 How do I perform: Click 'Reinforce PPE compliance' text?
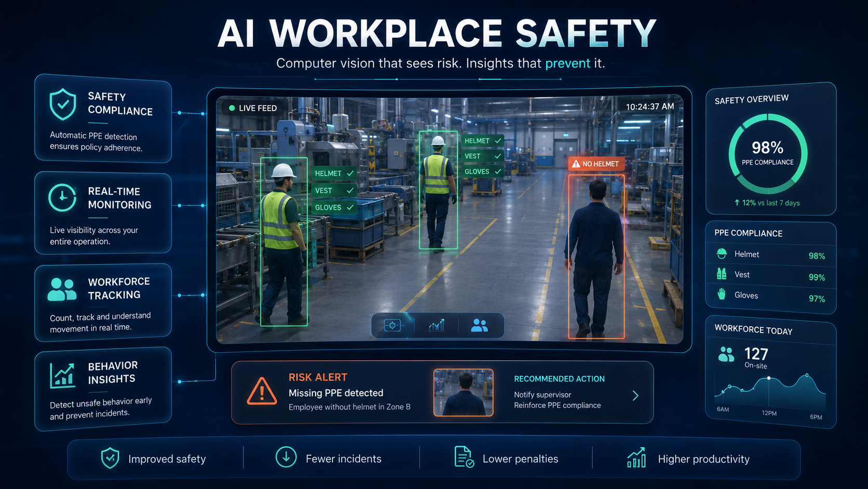[557, 405]
